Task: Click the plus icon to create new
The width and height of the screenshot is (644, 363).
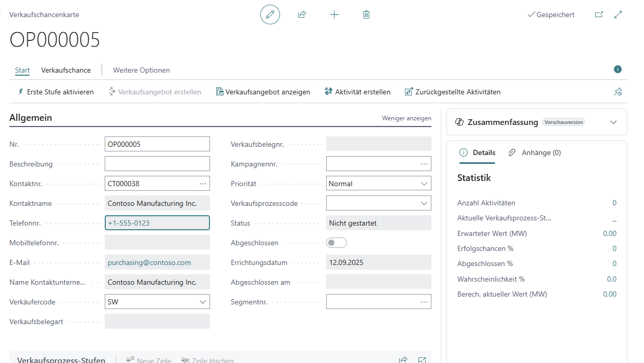Action: 334,15
